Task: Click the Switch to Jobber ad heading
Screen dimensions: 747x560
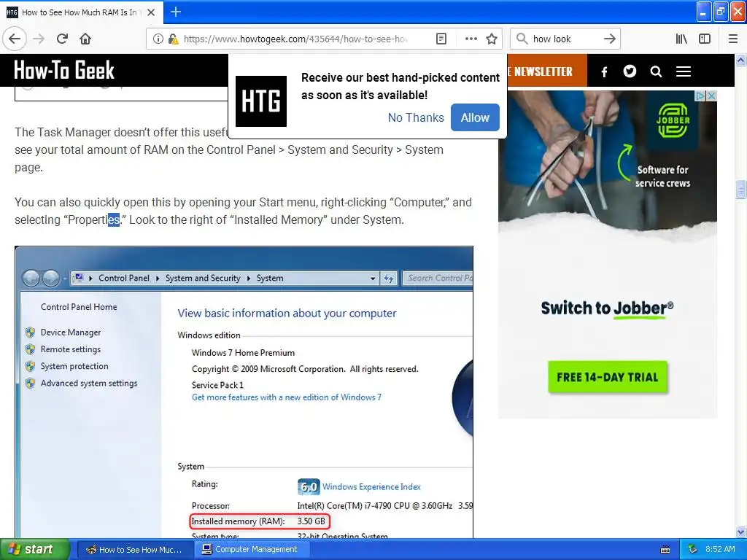Action: [608, 308]
